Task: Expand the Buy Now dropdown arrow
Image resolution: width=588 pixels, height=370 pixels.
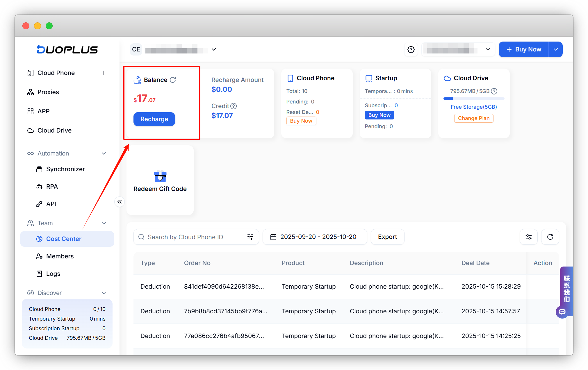Action: 555,50
